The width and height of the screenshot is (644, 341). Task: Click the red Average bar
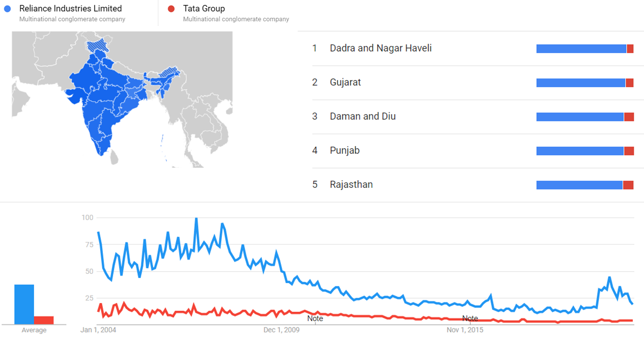(x=44, y=320)
